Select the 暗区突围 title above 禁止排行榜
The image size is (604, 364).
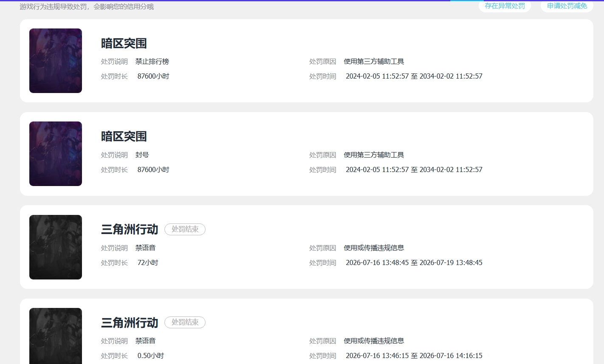click(x=124, y=43)
